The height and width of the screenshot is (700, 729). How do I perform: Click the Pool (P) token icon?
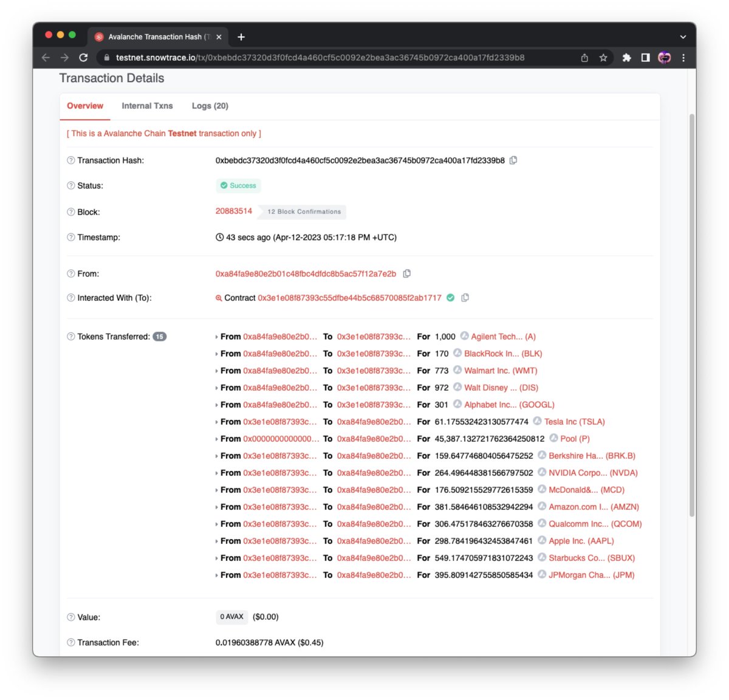point(554,438)
